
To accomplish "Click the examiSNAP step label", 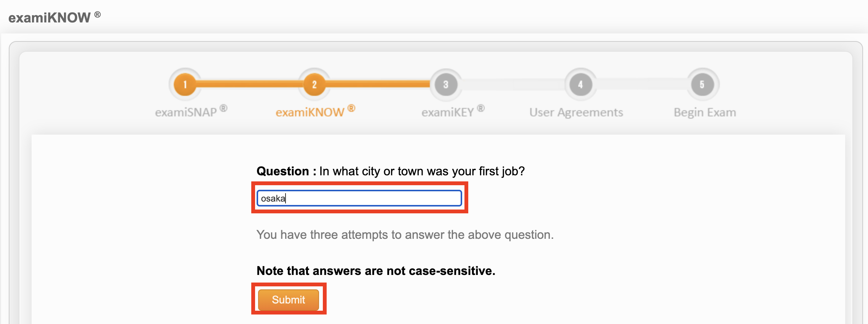I will 186,112.
